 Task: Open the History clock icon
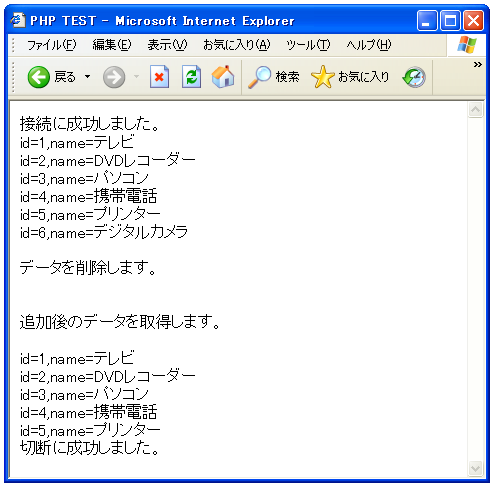click(x=414, y=77)
